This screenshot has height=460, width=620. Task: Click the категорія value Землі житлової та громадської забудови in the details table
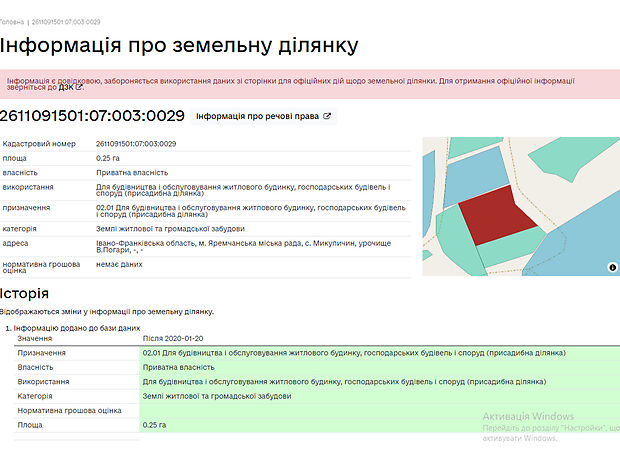170,229
